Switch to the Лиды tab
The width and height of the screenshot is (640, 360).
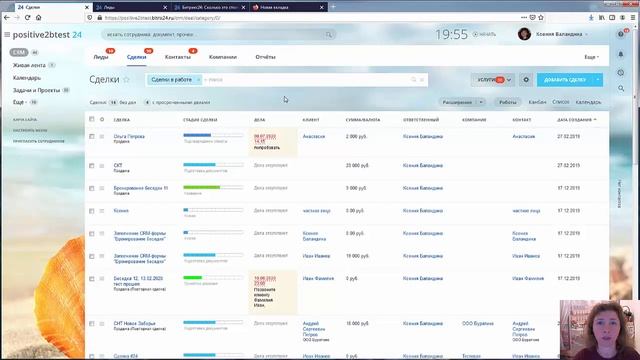(101, 57)
